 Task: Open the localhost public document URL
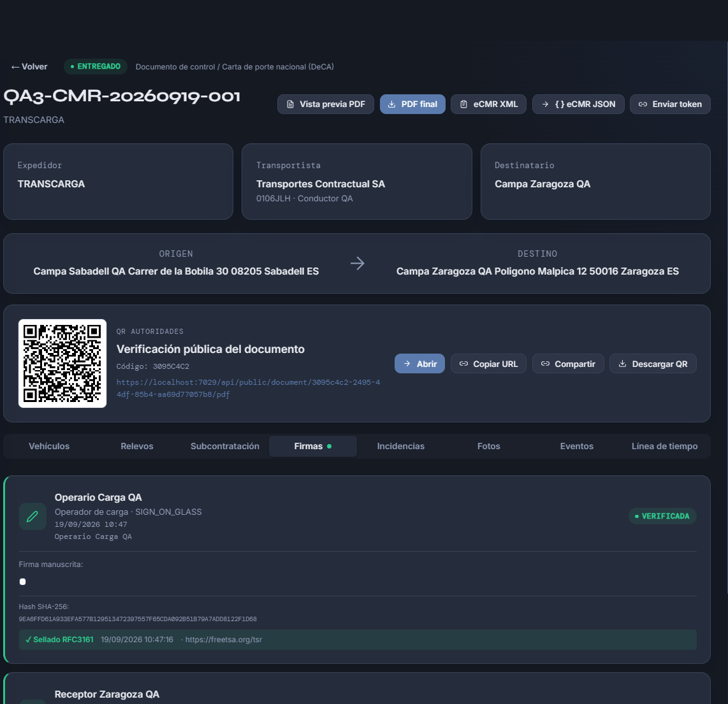[x=248, y=389]
